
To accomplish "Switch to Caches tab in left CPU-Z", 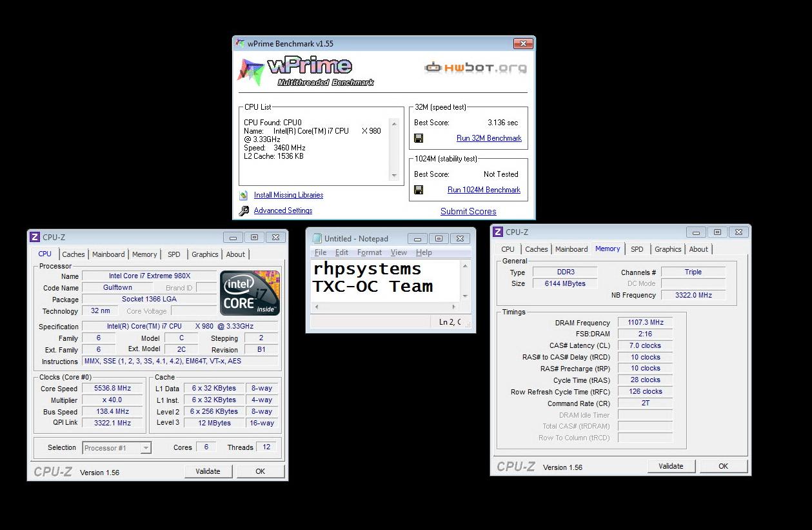I will pyautogui.click(x=74, y=254).
